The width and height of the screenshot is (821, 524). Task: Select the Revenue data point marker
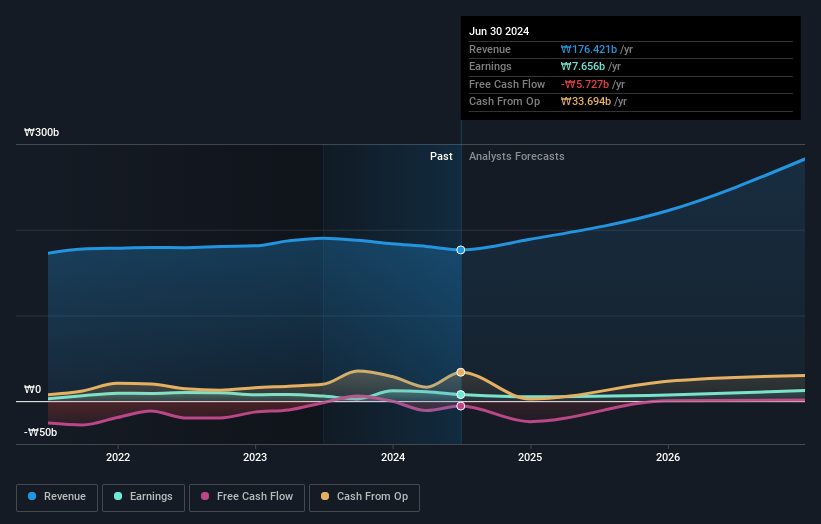[x=461, y=250]
